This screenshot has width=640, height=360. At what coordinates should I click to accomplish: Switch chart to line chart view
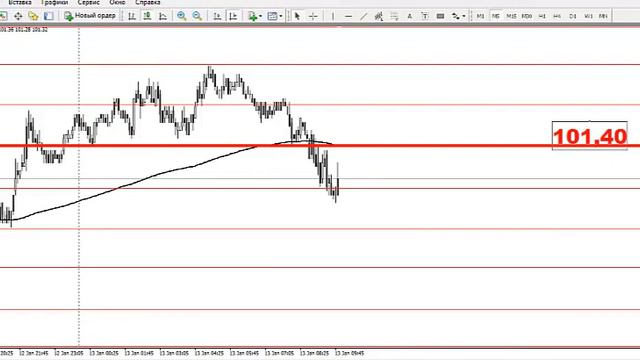163,16
